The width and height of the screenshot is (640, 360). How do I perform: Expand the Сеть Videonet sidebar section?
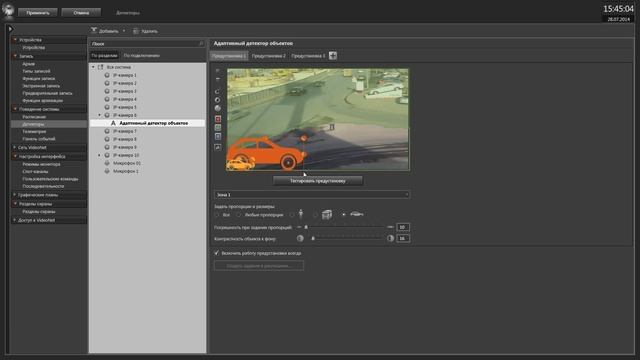15,147
